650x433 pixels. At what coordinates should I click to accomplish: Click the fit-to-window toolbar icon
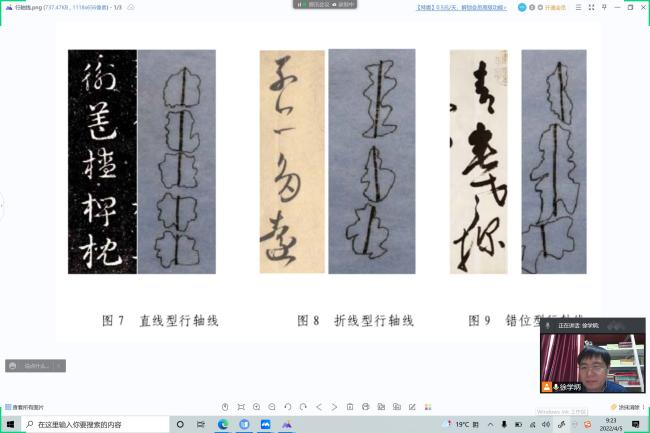tap(241, 407)
